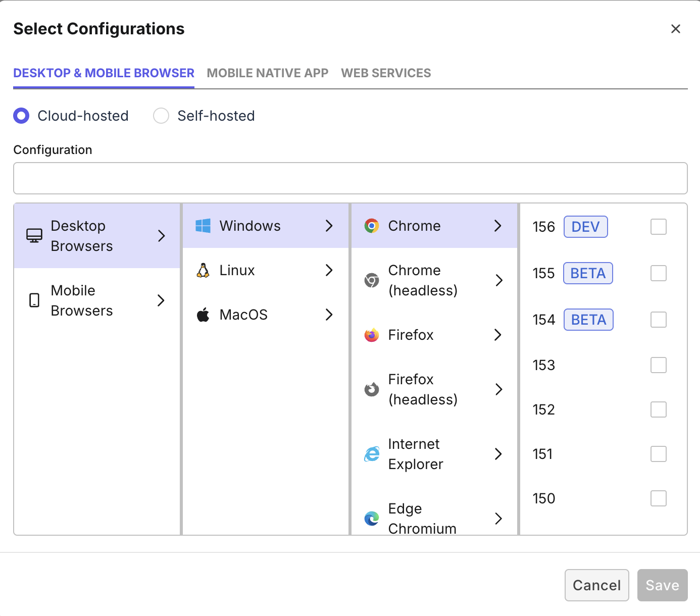Click the Edge Chromium icon
This screenshot has width=700, height=616.
[x=372, y=519]
